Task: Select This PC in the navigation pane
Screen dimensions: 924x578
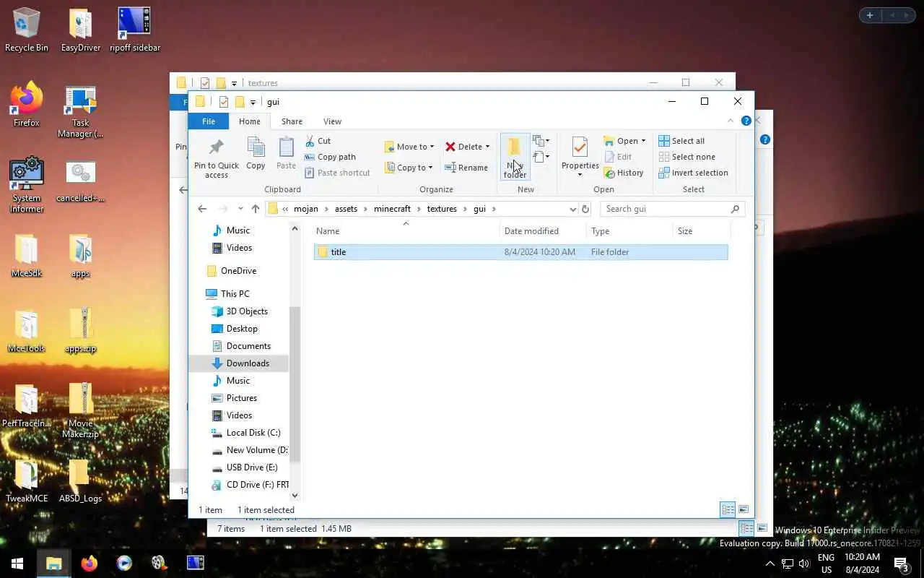Action: [235, 294]
